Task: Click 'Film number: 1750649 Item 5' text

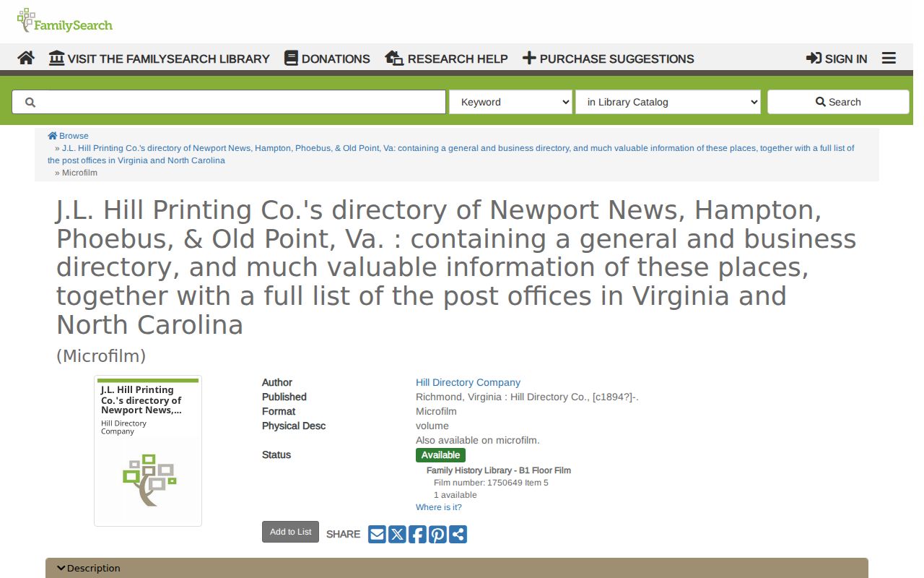Action: coord(491,483)
